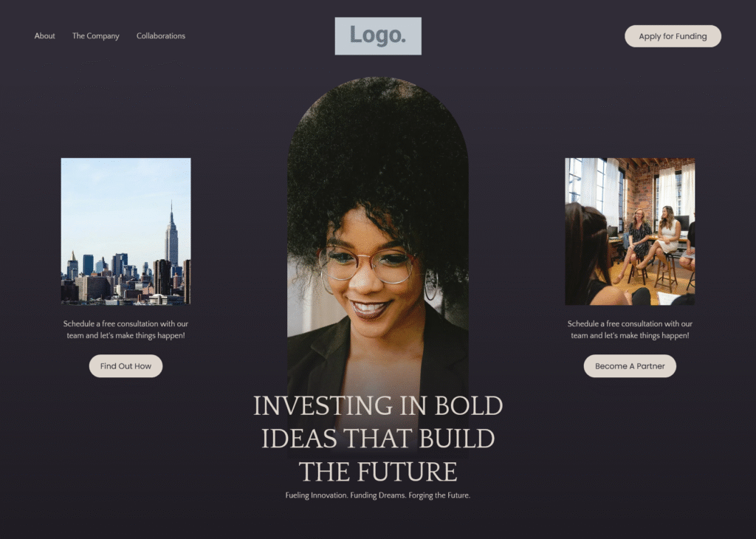
Task: Open the About navigation link
Action: 44,35
